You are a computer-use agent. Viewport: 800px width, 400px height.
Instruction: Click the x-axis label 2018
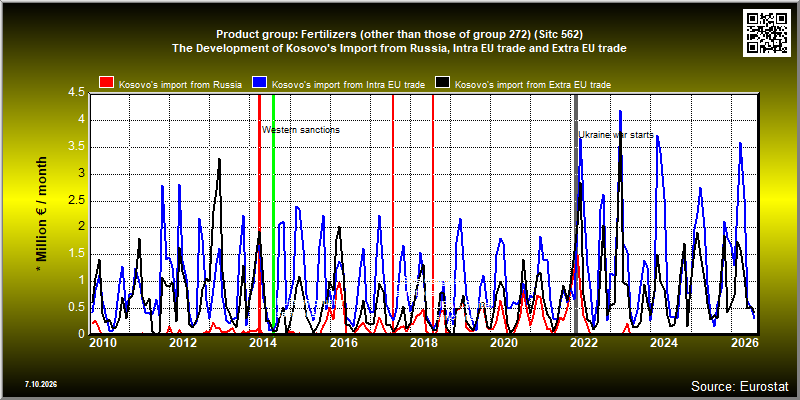[x=423, y=342]
